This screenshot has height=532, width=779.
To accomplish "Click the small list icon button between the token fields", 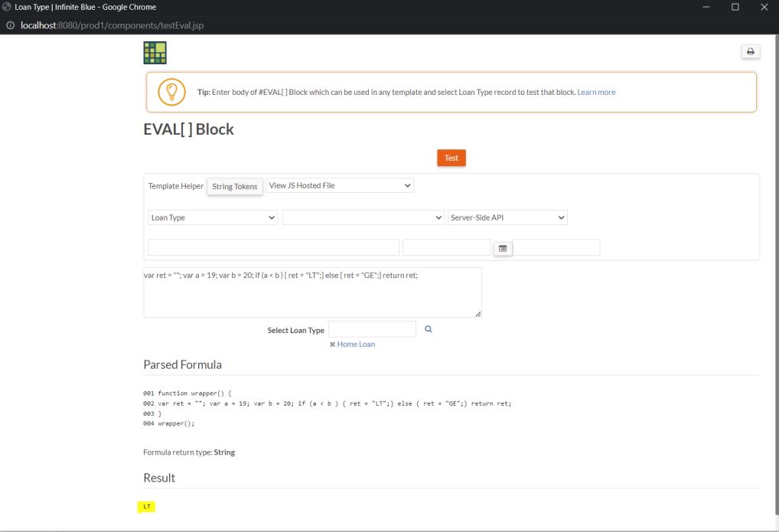I will coord(503,248).
